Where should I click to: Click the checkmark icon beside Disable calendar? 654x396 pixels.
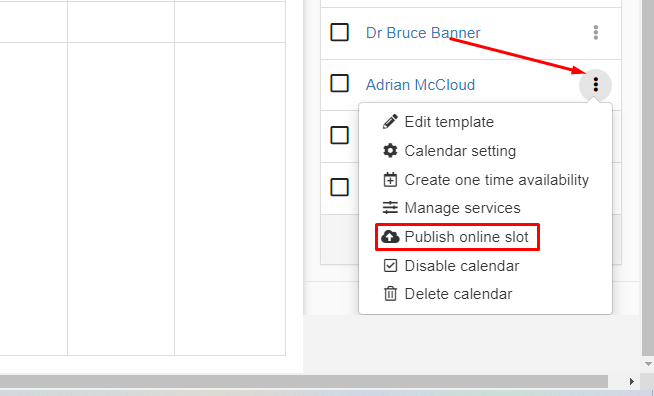point(390,265)
